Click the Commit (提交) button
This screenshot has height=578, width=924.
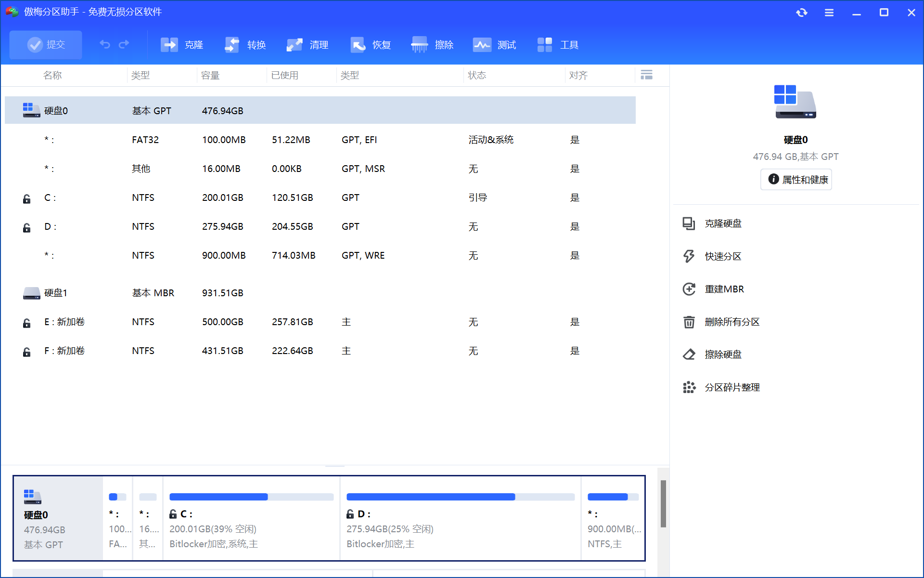46,45
